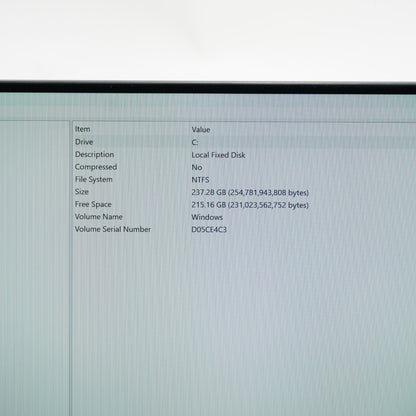Select the Free Space row label

pyautogui.click(x=93, y=204)
